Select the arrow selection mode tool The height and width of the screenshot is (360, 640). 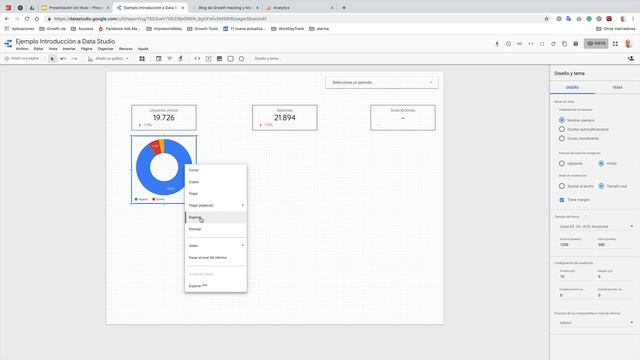[x=52, y=59]
